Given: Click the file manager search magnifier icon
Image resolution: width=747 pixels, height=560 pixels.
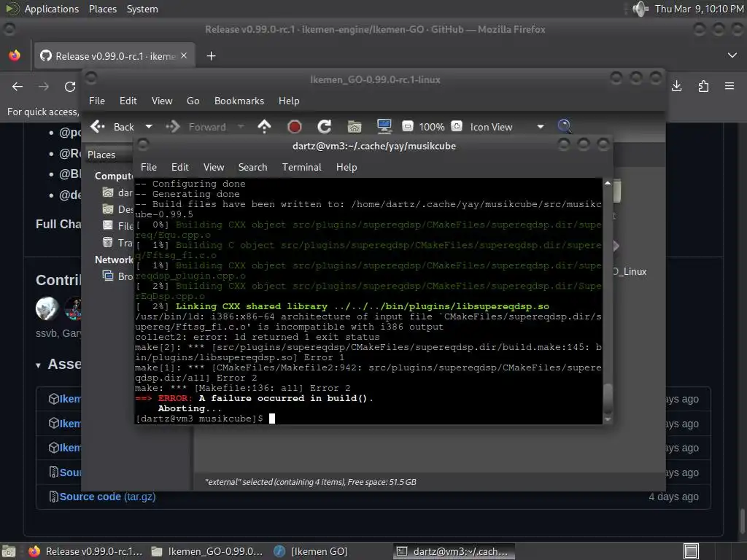Looking at the screenshot, I should point(565,126).
